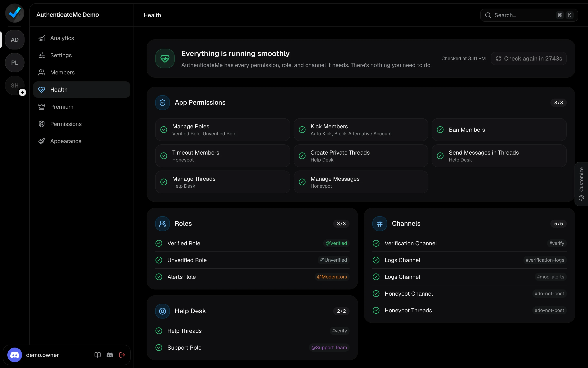The width and height of the screenshot is (588, 368).
Task: Click the Manage Messages permission card
Action: (x=361, y=182)
